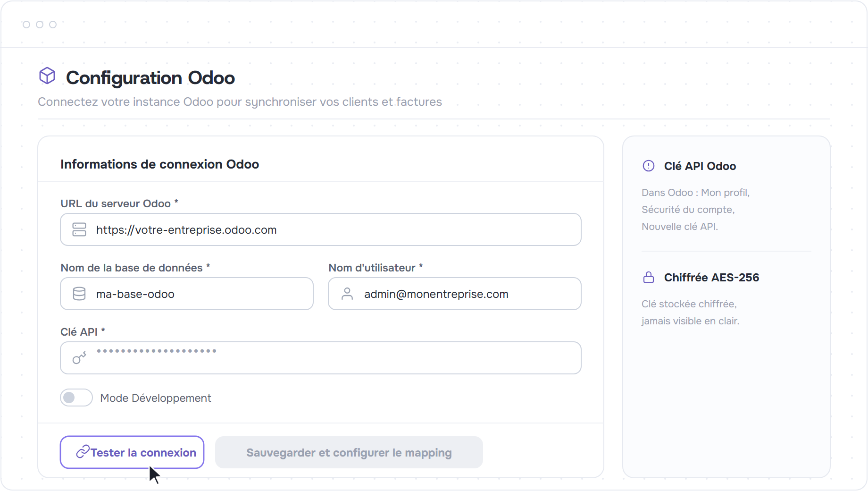Screen dimensions: 868x491
Task: Click the Informations de connexion Odoo title
Action: [160, 164]
